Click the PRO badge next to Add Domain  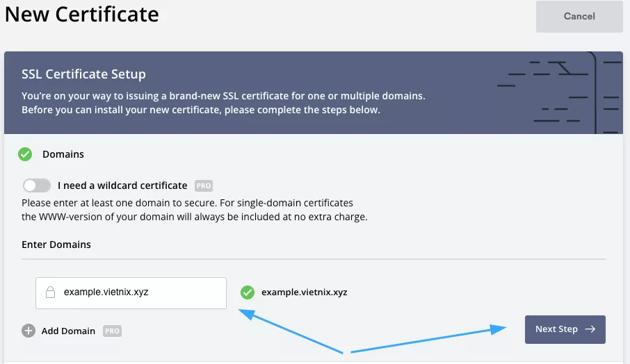pos(113,331)
